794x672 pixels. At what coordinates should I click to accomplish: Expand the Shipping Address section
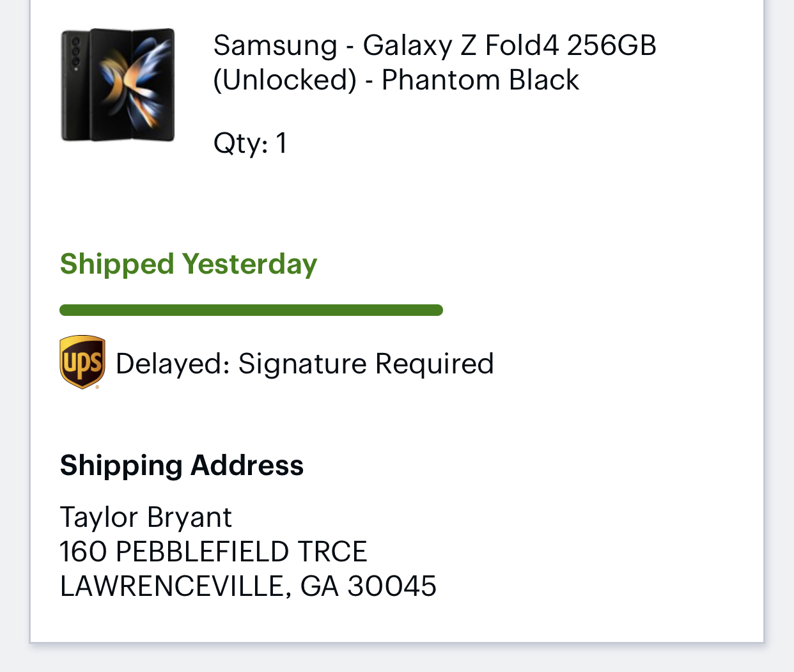pyautogui.click(x=182, y=465)
